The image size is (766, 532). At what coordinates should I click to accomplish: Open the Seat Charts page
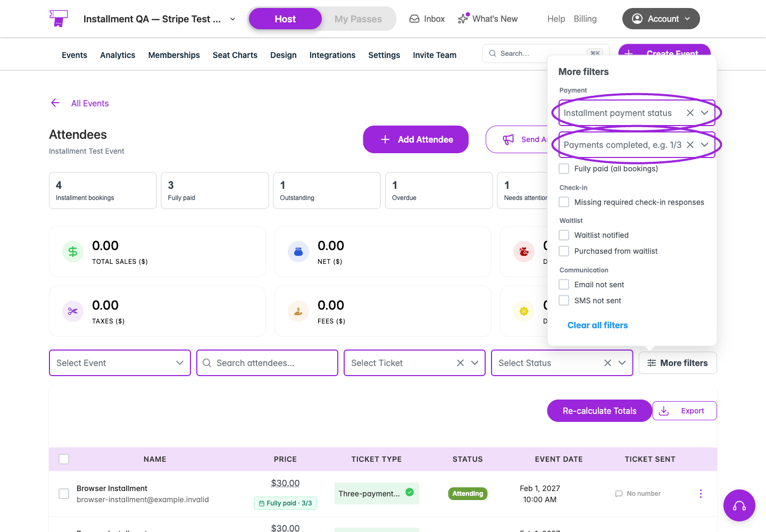[x=235, y=55]
